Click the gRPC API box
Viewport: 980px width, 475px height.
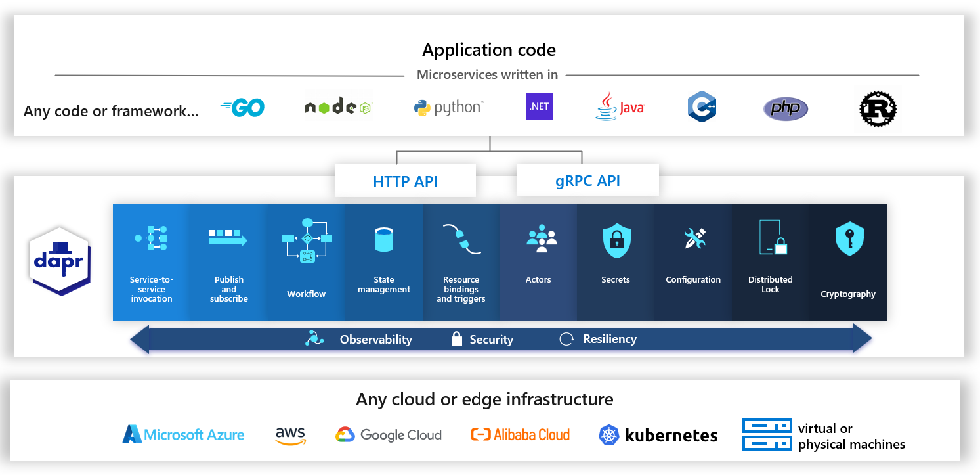[587, 181]
